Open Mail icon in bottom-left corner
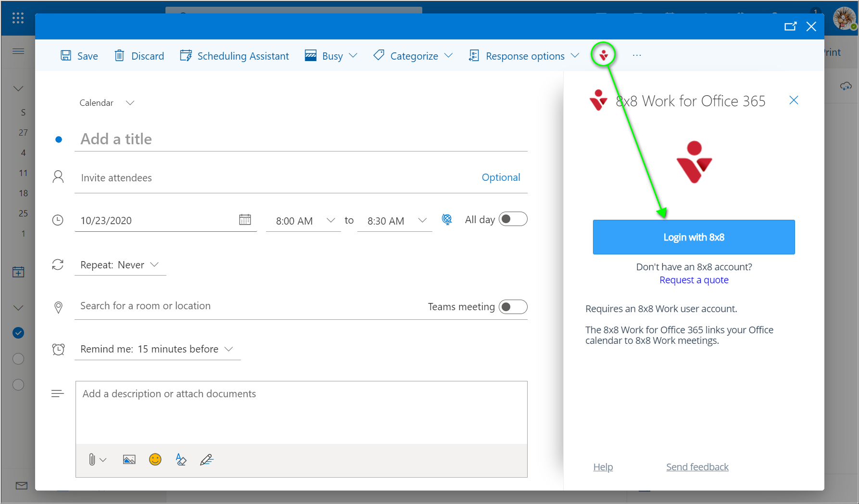Image resolution: width=859 pixels, height=504 pixels. (x=22, y=486)
